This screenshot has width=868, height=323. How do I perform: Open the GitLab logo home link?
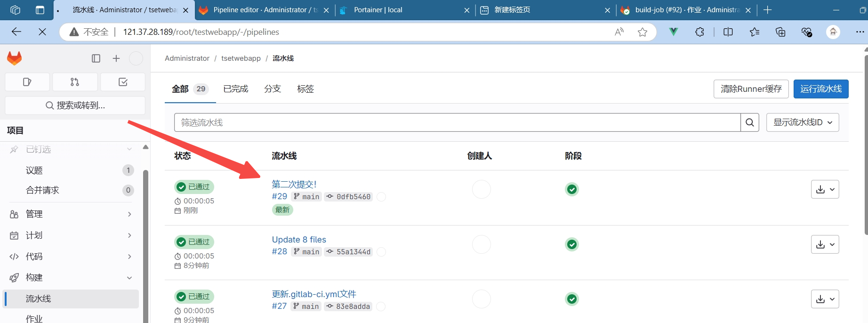click(15, 58)
